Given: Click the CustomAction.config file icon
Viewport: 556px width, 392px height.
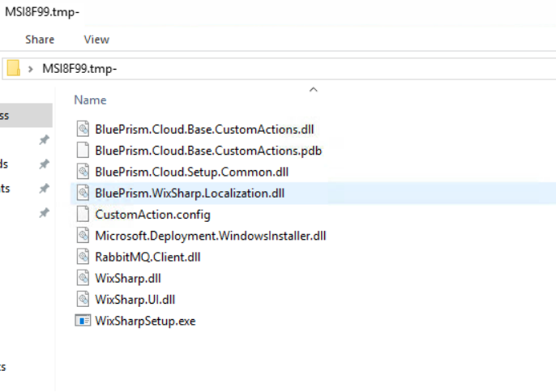Looking at the screenshot, I should pyautogui.click(x=83, y=214).
